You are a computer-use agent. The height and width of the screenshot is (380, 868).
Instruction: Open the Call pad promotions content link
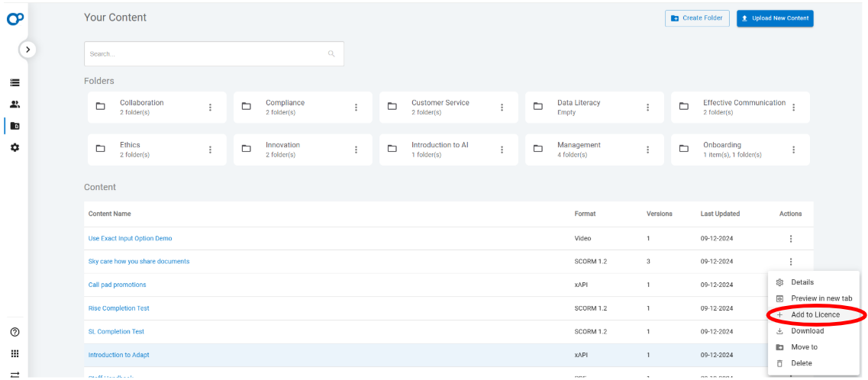click(x=117, y=285)
